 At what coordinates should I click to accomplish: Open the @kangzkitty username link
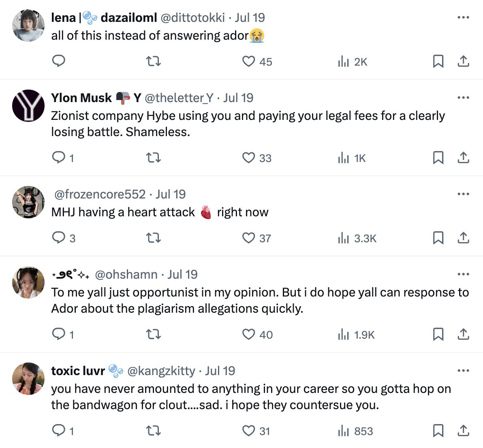[161, 371]
